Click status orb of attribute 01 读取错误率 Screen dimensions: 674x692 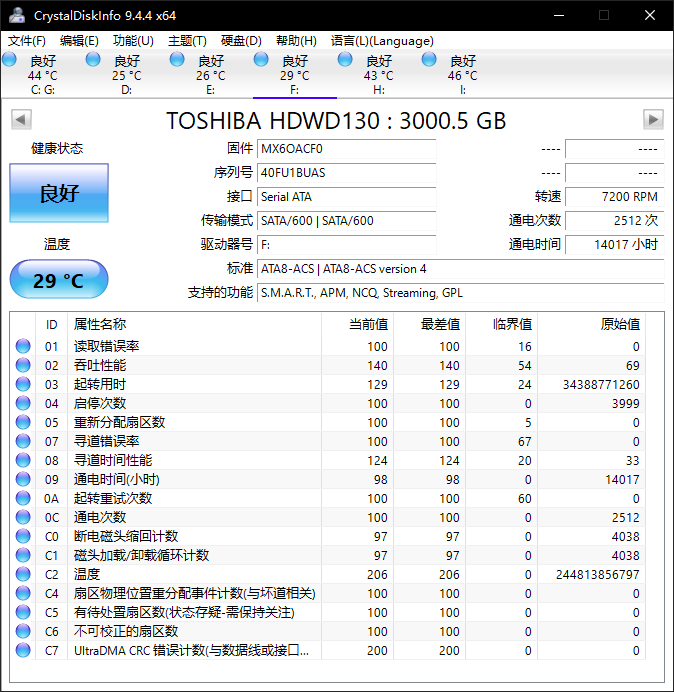[x=23, y=346]
